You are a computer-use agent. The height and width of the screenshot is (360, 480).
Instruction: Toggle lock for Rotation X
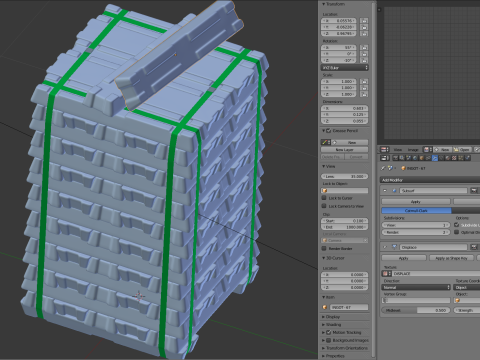pos(364,48)
